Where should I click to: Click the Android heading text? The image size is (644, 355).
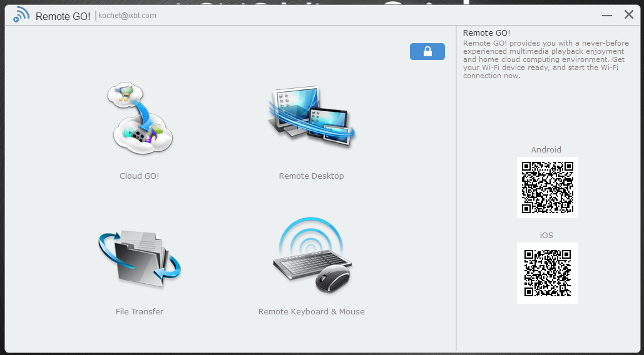546,149
